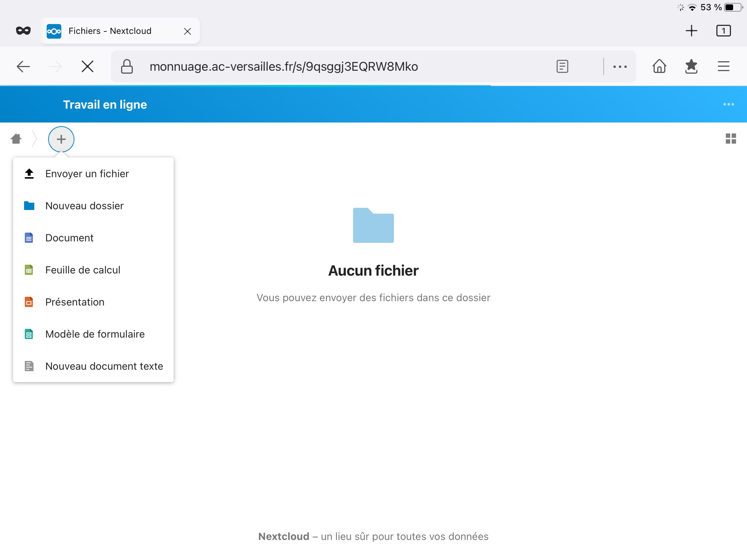Open a new browser tab
This screenshot has width=747, height=560.
691,31
